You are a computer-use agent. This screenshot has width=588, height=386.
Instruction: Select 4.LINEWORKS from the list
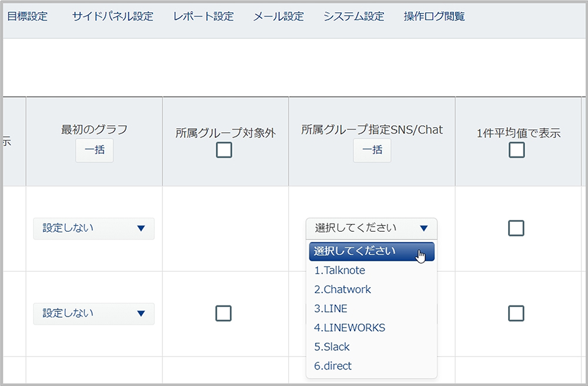[x=349, y=328]
